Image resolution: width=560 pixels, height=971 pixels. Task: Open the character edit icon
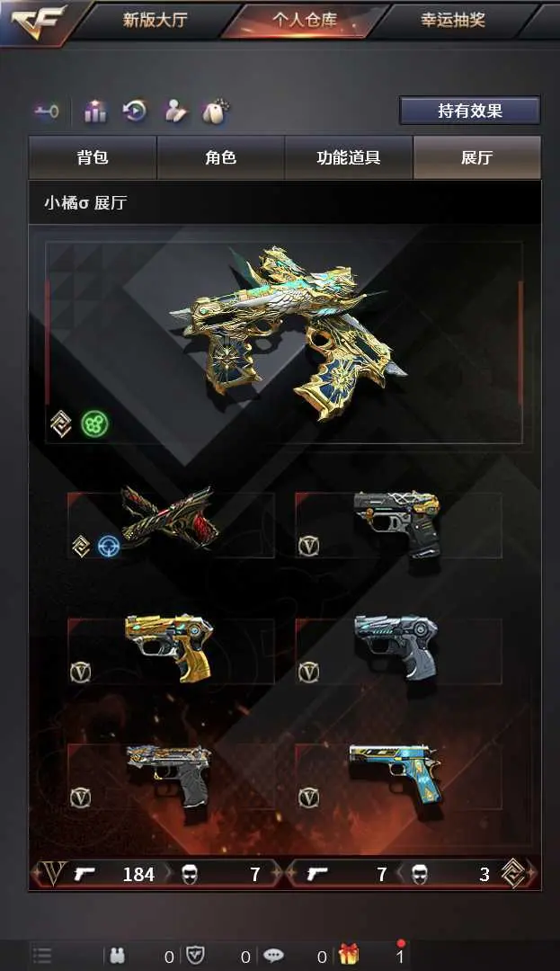175,111
